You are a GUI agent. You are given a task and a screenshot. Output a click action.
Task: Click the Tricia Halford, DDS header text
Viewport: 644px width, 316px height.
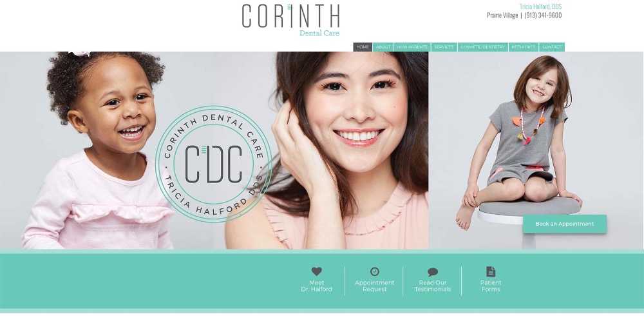coord(540,6)
